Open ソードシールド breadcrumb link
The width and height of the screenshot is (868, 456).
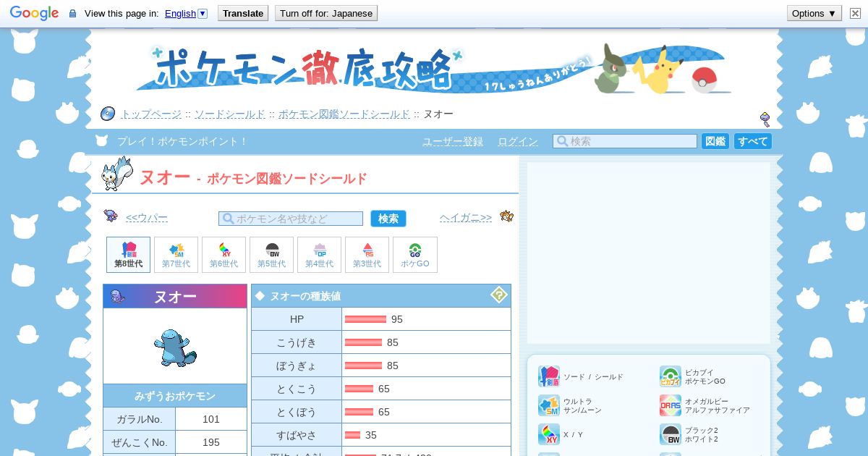pos(229,114)
